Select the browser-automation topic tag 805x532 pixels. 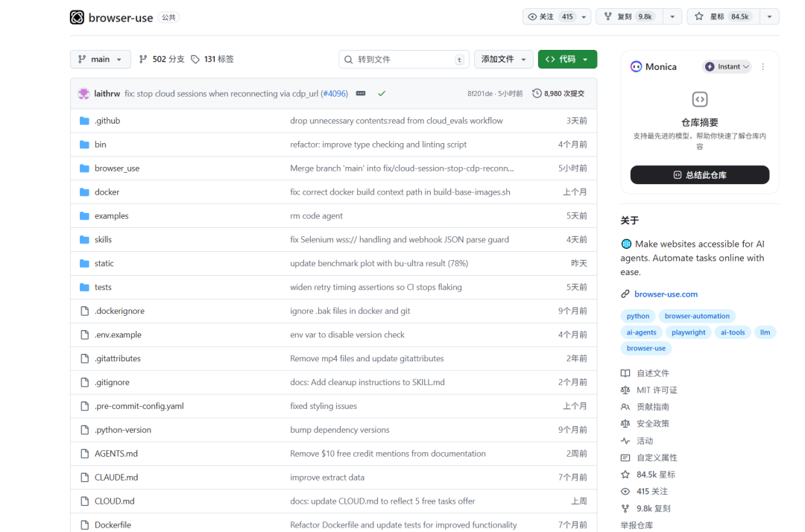coord(697,316)
